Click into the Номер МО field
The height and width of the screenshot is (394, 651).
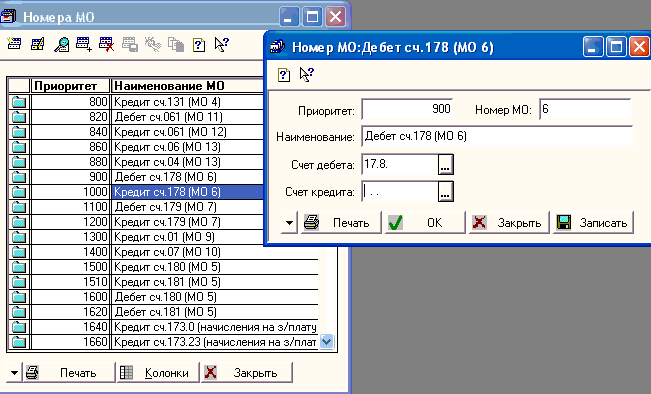click(585, 109)
